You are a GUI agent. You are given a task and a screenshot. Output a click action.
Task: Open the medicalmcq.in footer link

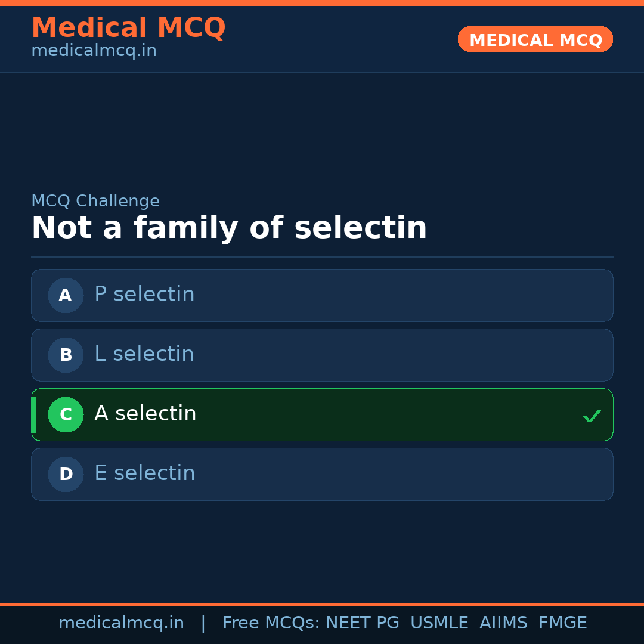coord(122,622)
